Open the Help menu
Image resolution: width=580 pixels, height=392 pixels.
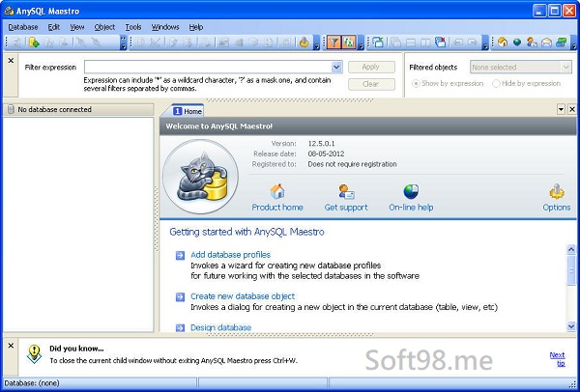tap(196, 27)
